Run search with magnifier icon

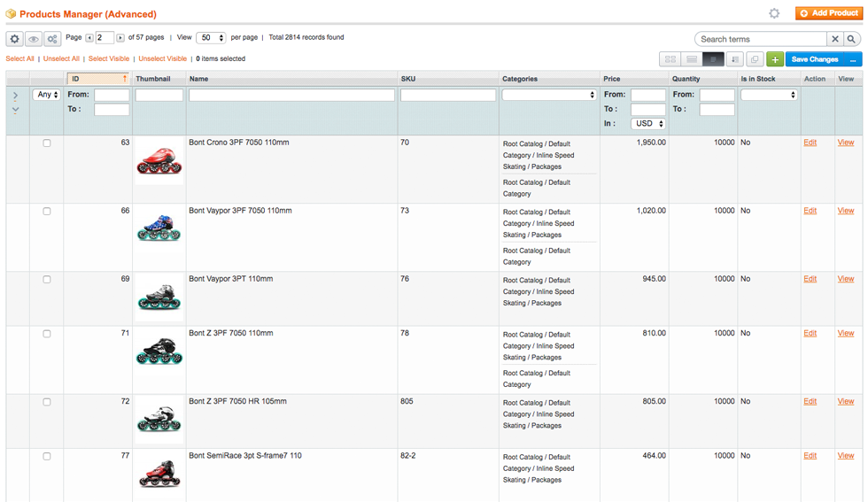click(x=851, y=39)
